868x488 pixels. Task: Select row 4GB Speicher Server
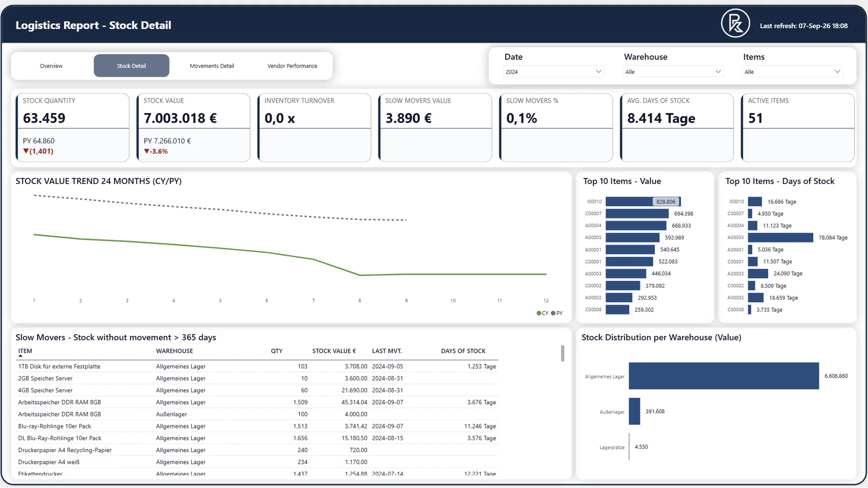257,390
